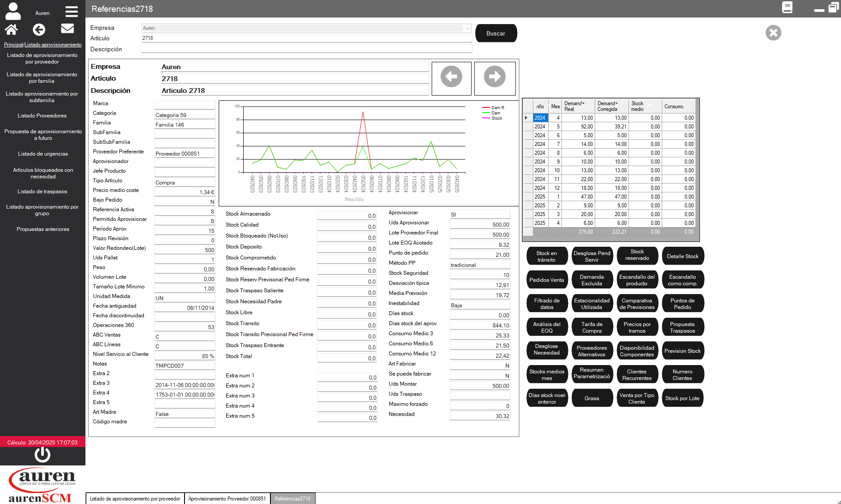Click the Buscar button
The width and height of the screenshot is (841, 504).
pos(496,33)
